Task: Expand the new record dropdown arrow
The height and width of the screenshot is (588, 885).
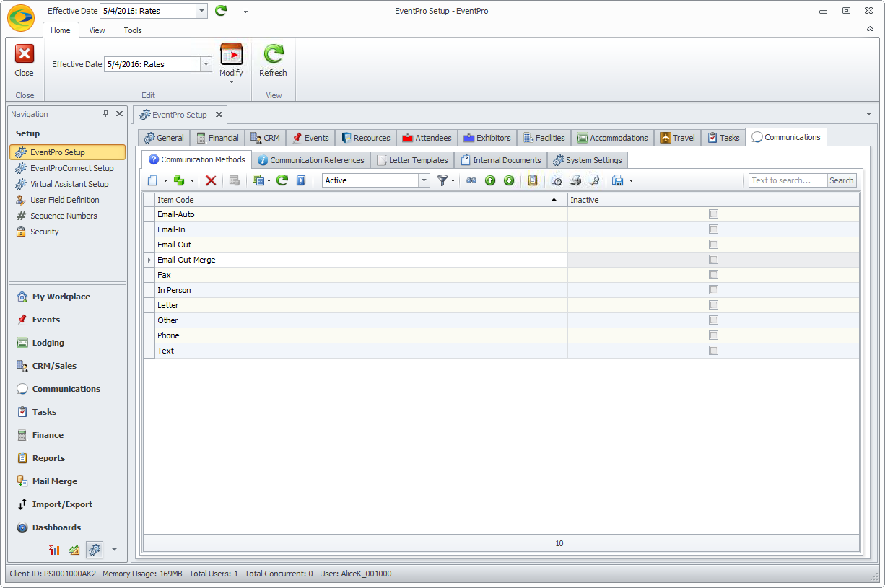Action: pos(165,180)
